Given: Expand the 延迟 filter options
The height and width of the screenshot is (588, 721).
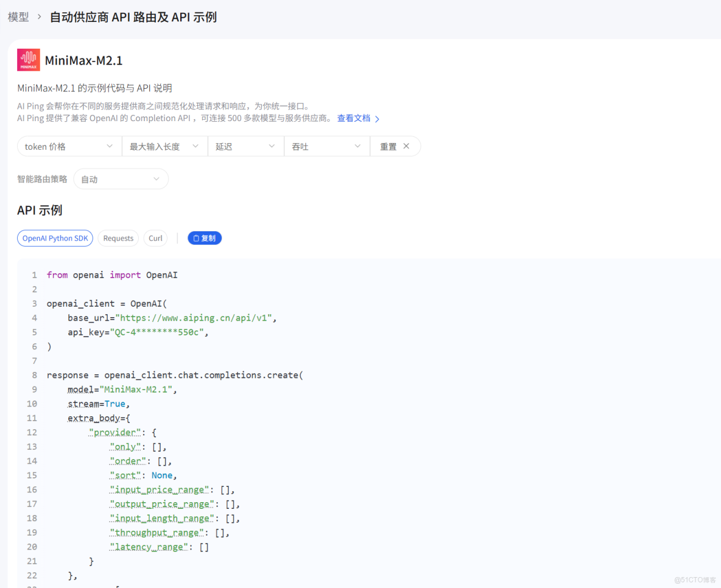Looking at the screenshot, I should pos(246,146).
